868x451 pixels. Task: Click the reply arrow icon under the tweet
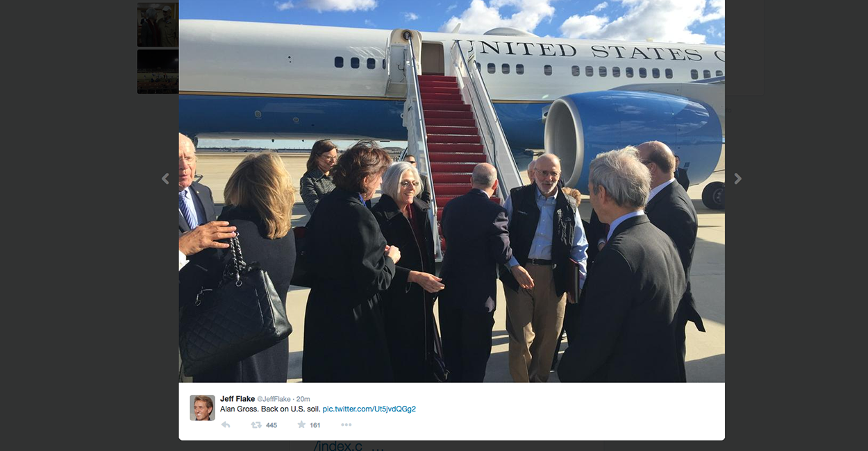click(226, 425)
